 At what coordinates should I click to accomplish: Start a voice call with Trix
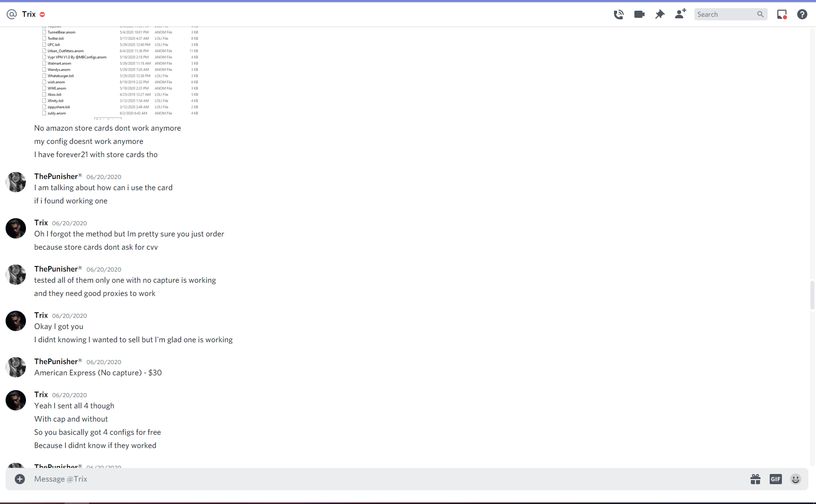[619, 14]
